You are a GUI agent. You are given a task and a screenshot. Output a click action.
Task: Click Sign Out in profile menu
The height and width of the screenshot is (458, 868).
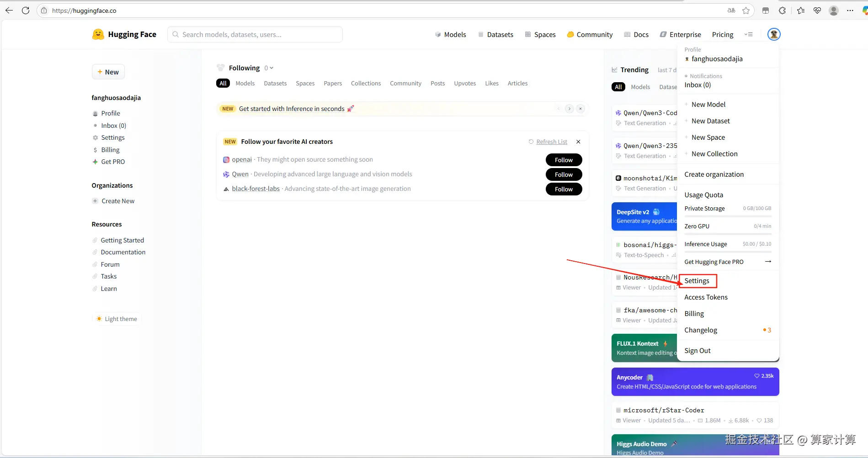[x=698, y=351]
